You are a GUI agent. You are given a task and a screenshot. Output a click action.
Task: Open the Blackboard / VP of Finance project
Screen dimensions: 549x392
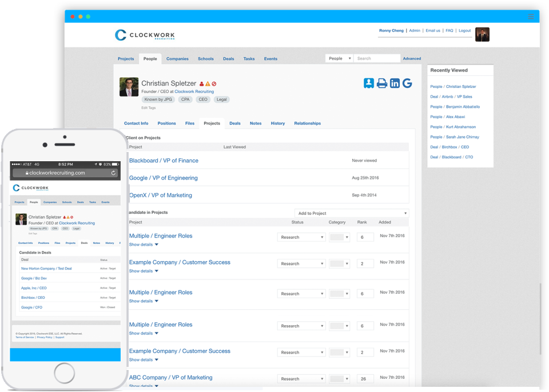pyautogui.click(x=164, y=161)
